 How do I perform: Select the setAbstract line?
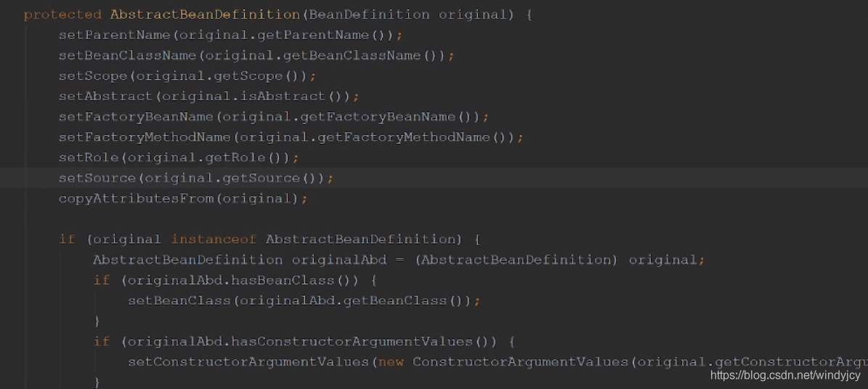tap(208, 97)
